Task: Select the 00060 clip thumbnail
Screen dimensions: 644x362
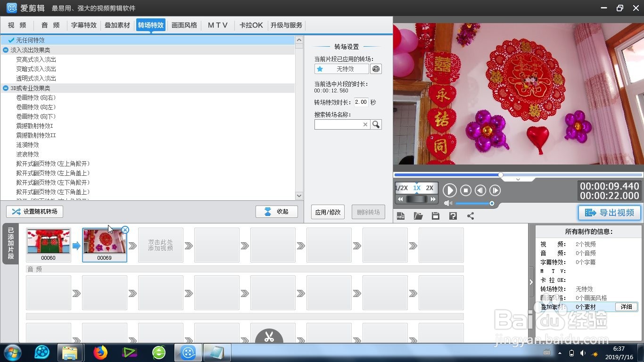Action: (48, 242)
